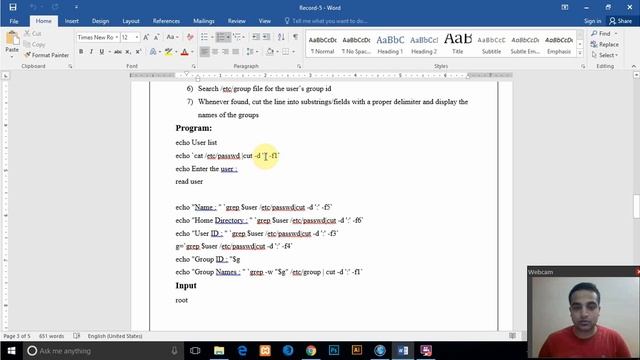Click the Format Painter button
Screen dimensions: 640x360
click(x=46, y=55)
